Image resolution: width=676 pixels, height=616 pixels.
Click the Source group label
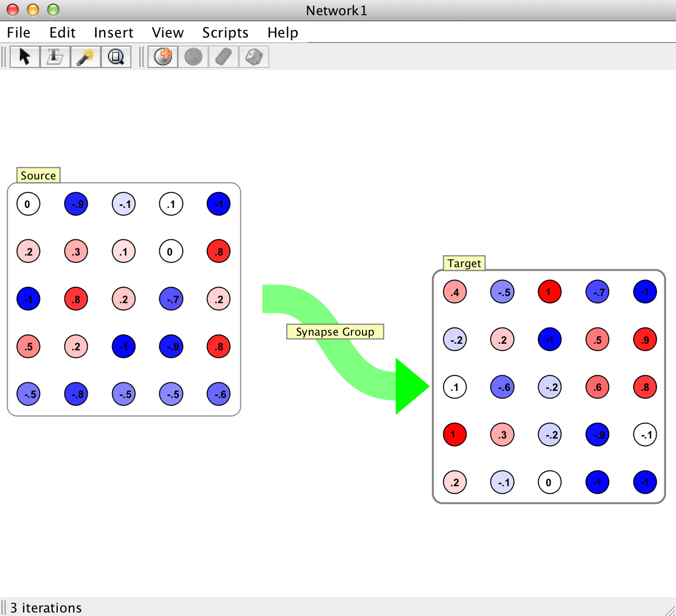click(x=38, y=175)
